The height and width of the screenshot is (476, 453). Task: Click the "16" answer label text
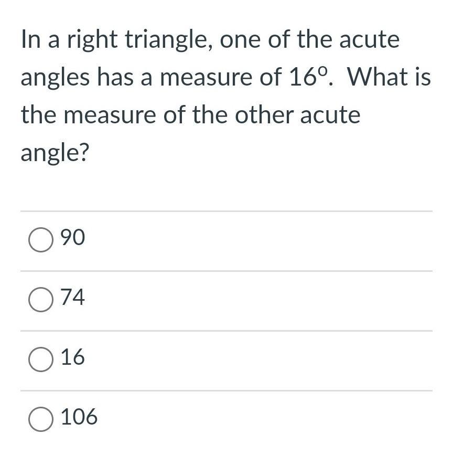(x=73, y=357)
